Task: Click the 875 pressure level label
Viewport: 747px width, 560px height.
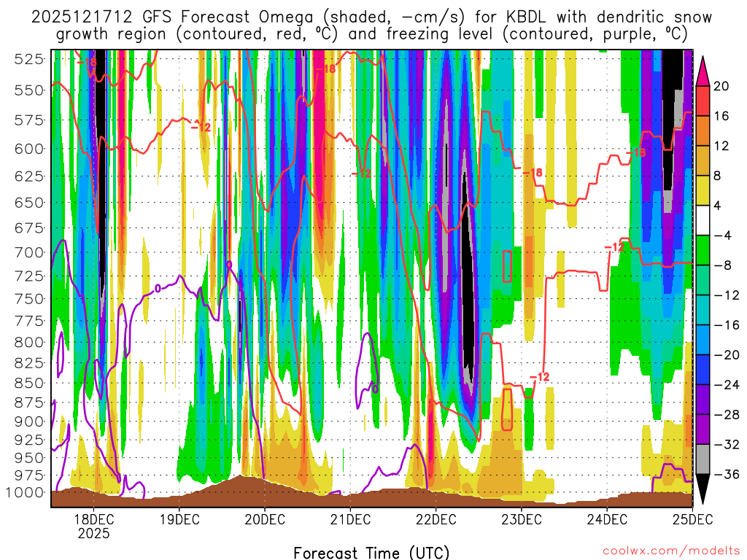Action: click(29, 402)
